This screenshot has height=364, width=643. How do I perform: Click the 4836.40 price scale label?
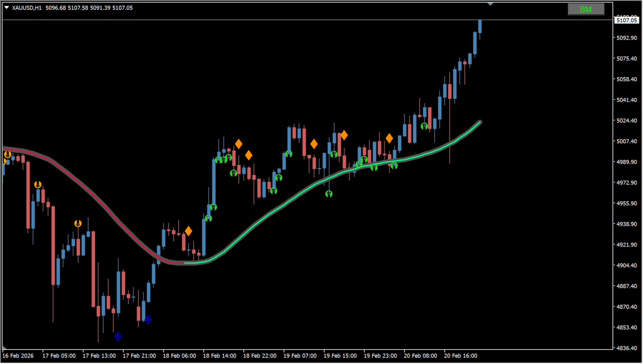[626, 348]
